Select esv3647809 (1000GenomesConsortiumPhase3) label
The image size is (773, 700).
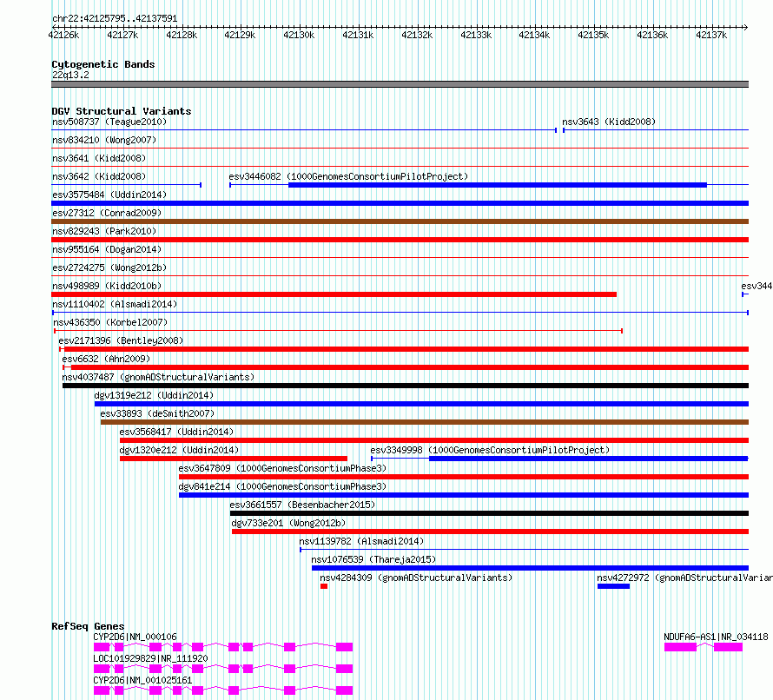[282, 468]
